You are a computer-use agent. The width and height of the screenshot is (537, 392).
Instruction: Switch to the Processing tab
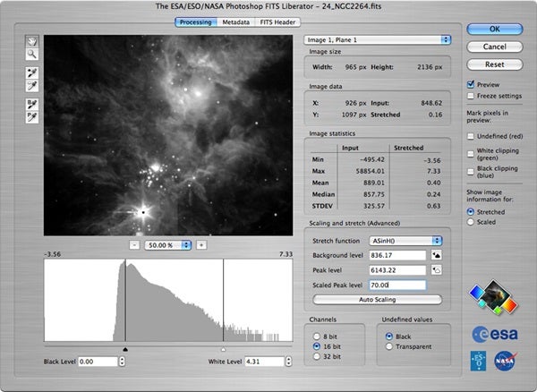(x=196, y=22)
